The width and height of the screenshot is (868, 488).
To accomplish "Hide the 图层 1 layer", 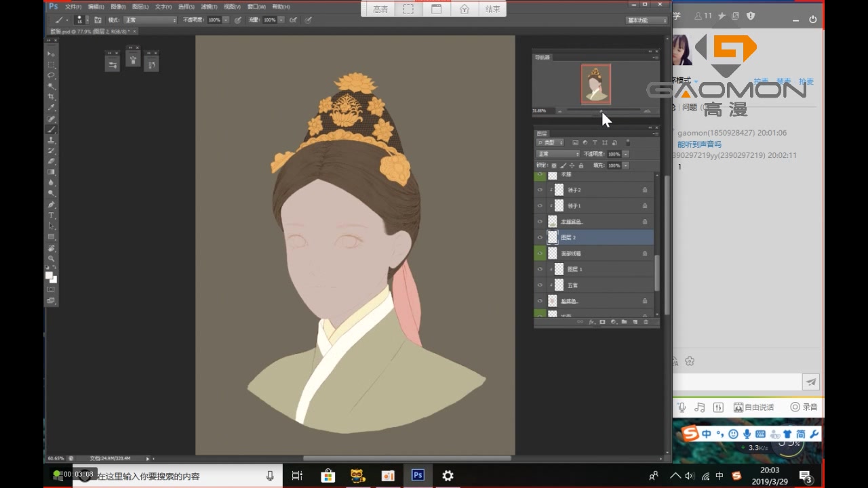I will (540, 269).
